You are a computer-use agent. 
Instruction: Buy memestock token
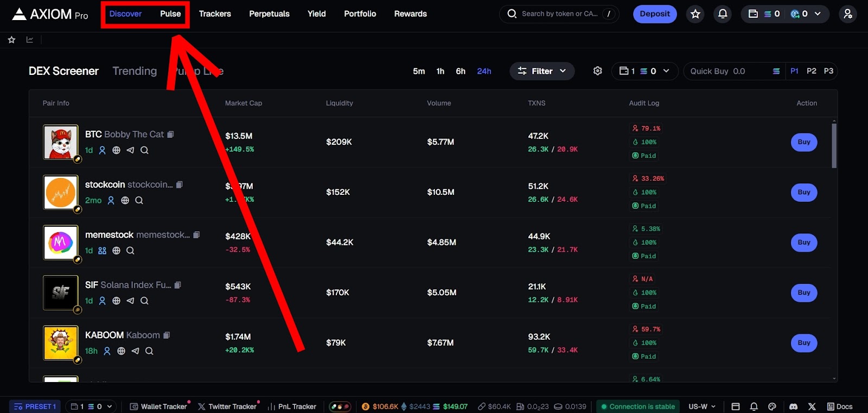pyautogui.click(x=804, y=243)
